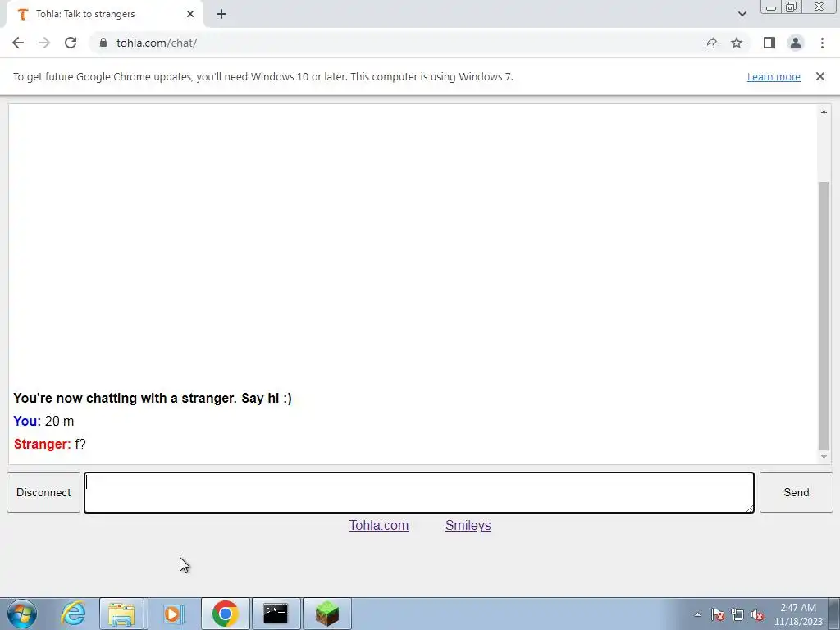Open the Action Center flag icon
Image resolution: width=840 pixels, height=630 pixels.
point(718,614)
